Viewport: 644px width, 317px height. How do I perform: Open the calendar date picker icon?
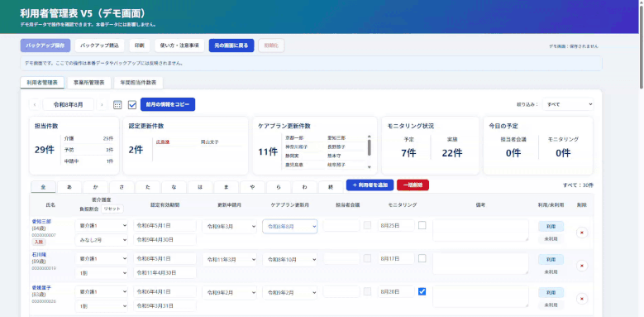point(117,105)
